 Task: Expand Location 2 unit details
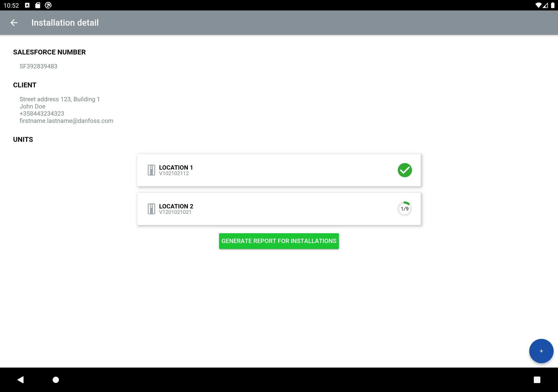[x=279, y=208]
